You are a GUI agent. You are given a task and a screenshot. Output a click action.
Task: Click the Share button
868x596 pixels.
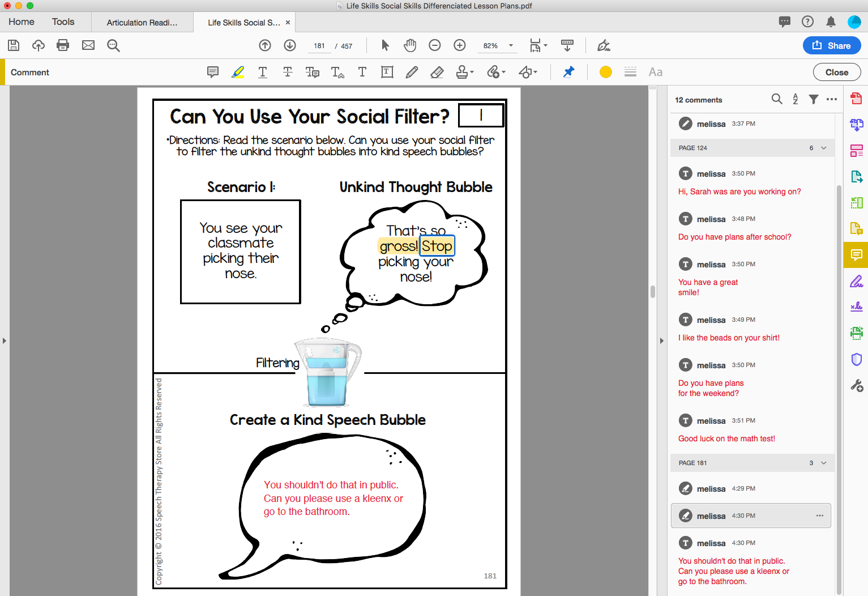click(832, 45)
